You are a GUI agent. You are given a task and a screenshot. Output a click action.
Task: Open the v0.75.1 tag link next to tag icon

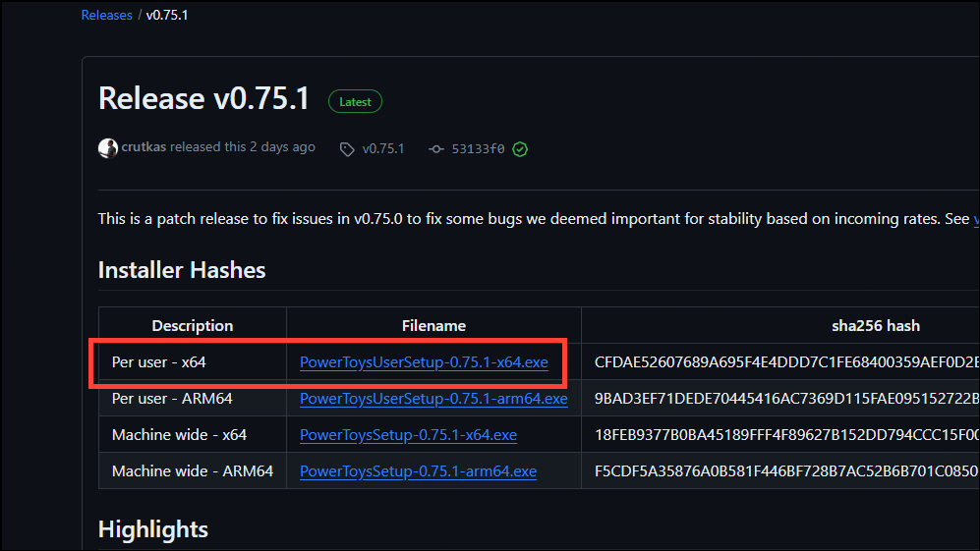click(382, 149)
